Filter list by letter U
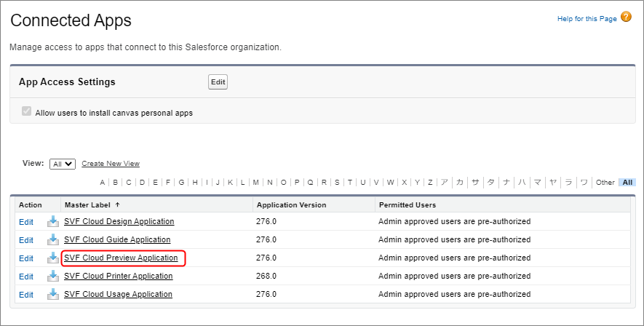The image size is (644, 326). tap(363, 183)
